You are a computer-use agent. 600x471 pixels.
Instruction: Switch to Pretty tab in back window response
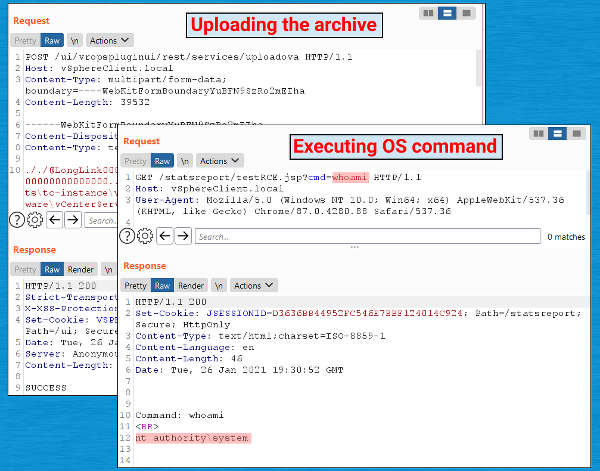tap(25, 269)
